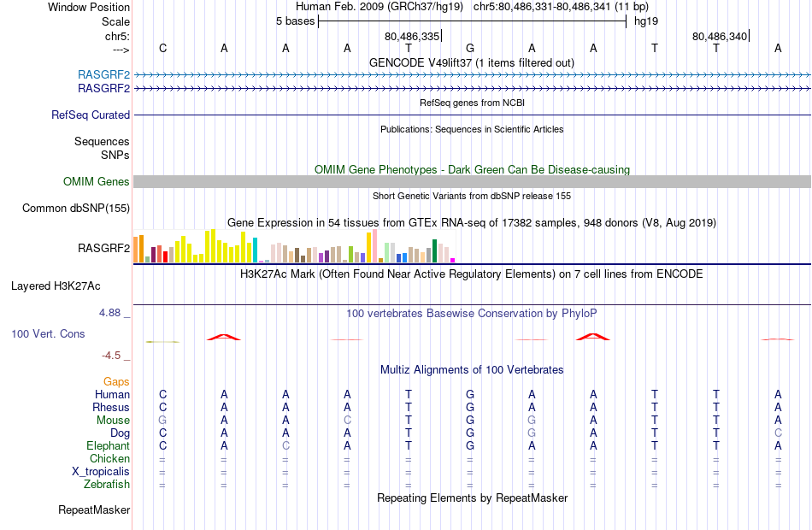Click the Human species row label
Image resolution: width=812 pixels, height=530 pixels.
click(112, 395)
